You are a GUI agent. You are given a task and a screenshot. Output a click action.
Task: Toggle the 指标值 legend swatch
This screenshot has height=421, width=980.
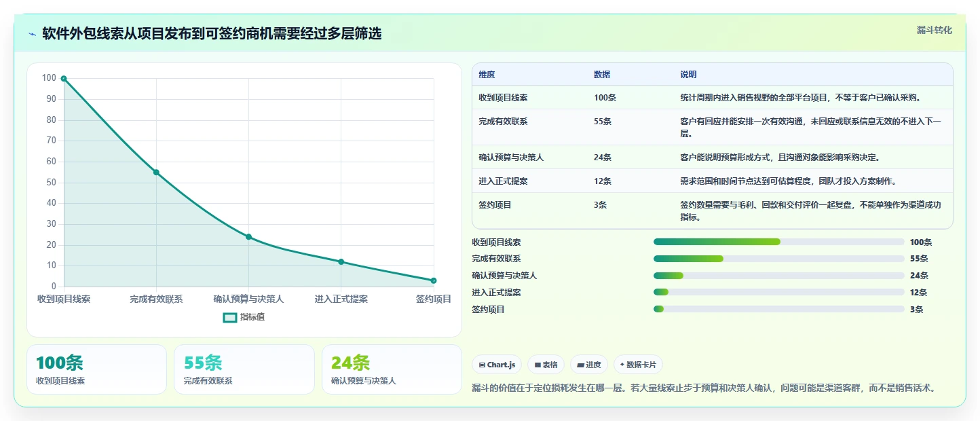[x=230, y=317]
